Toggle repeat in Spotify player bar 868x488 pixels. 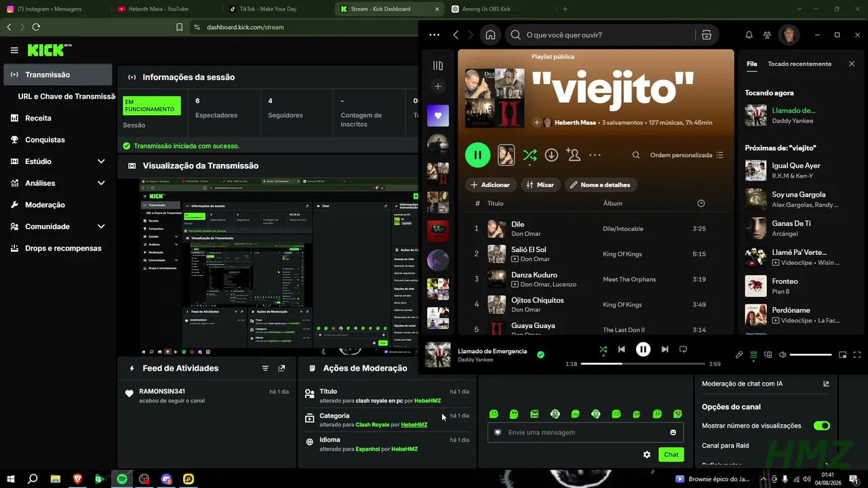point(684,349)
